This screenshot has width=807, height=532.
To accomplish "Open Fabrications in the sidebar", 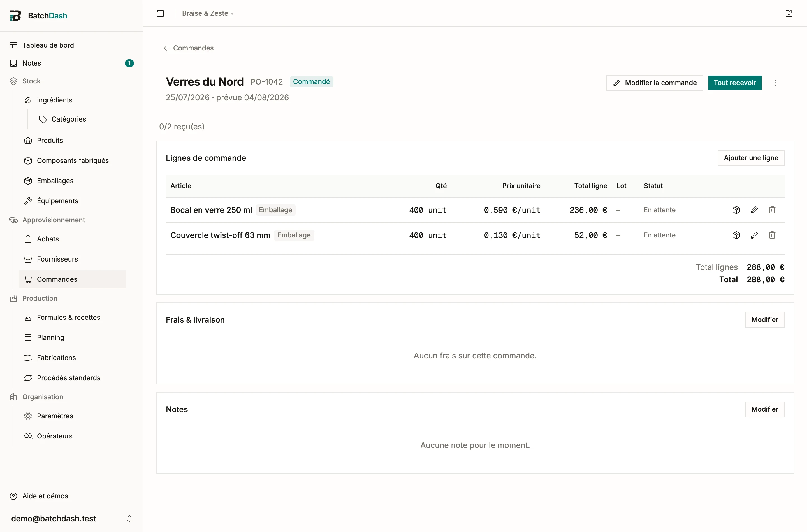I will [72, 358].
